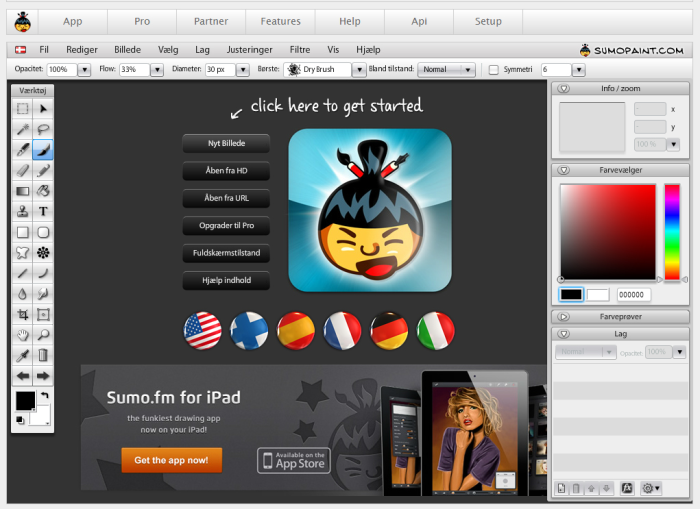Go to the Pro tab
700x509 pixels.
click(x=142, y=21)
